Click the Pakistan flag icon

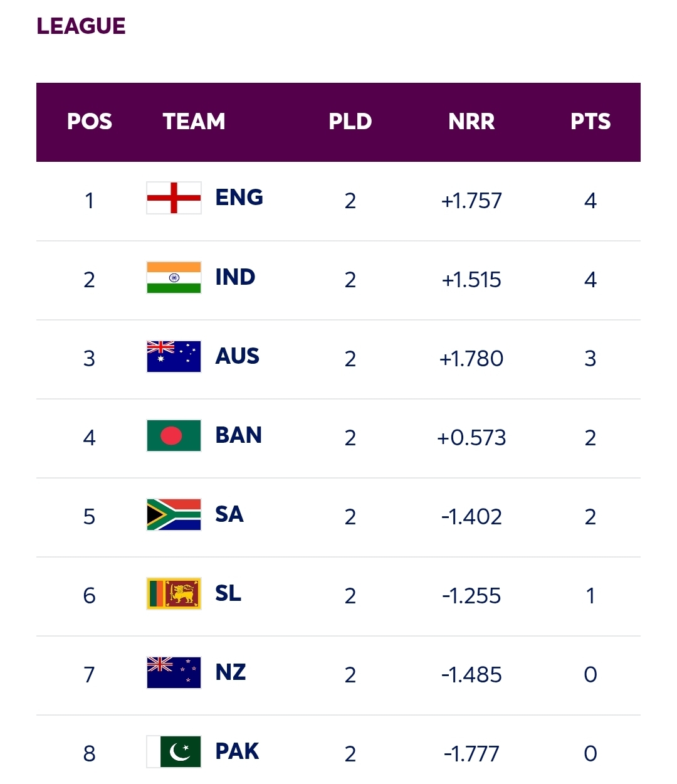pyautogui.click(x=174, y=751)
